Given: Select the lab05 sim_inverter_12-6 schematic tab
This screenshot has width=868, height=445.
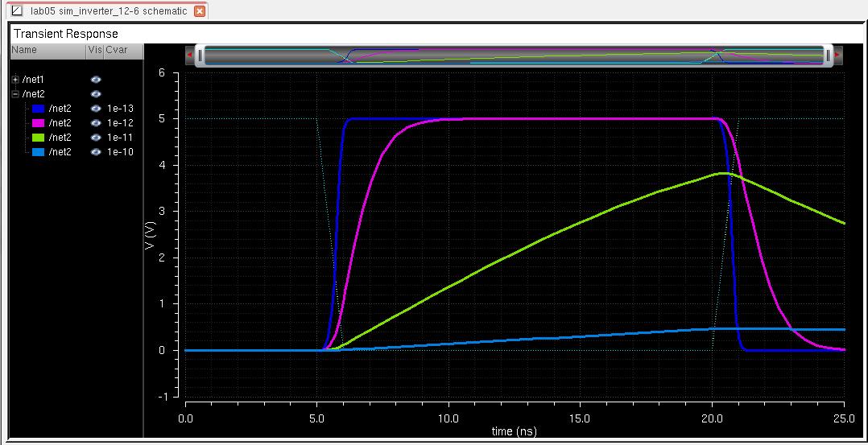Looking at the screenshot, I should [108, 10].
